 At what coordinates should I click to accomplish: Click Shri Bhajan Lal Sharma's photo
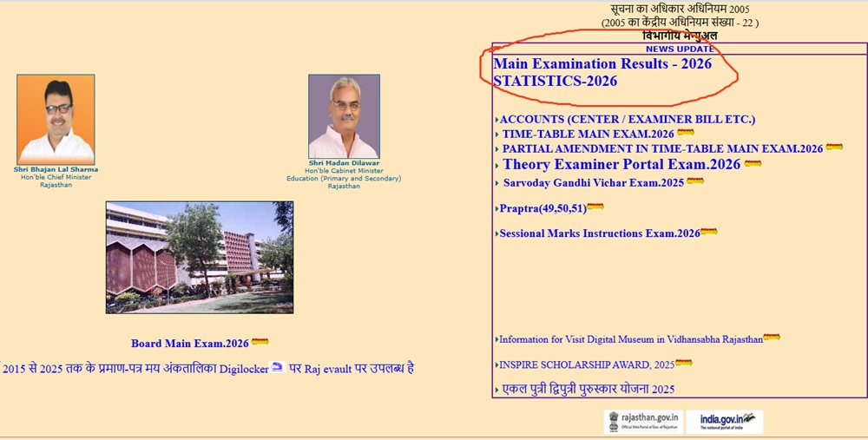pos(56,118)
